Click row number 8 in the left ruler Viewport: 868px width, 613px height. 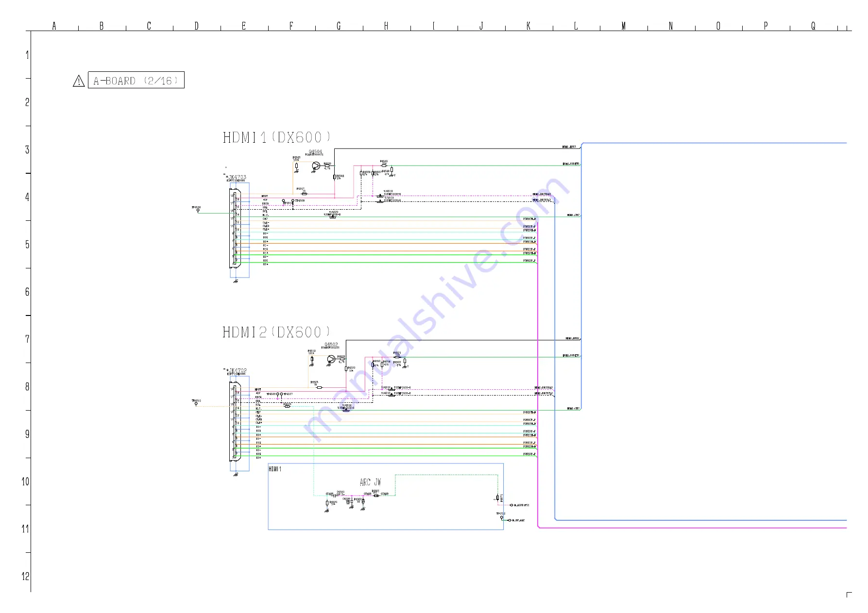pyautogui.click(x=27, y=387)
